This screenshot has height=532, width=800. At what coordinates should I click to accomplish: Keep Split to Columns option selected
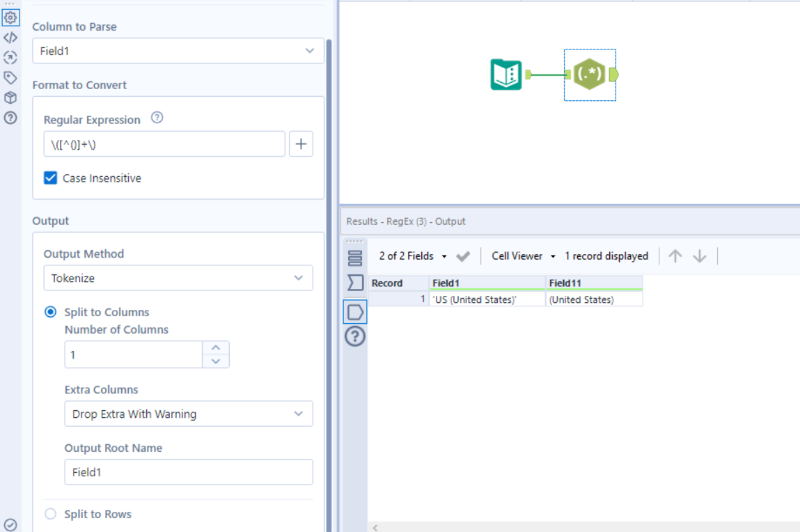[x=49, y=312]
